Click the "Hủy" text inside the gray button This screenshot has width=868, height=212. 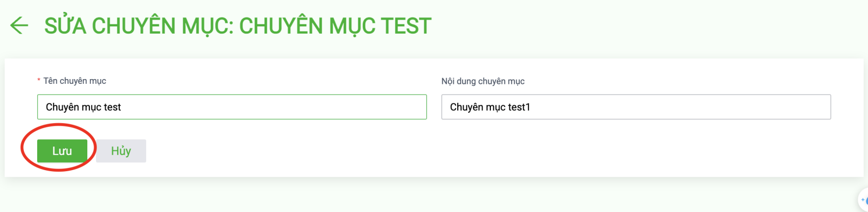(121, 150)
